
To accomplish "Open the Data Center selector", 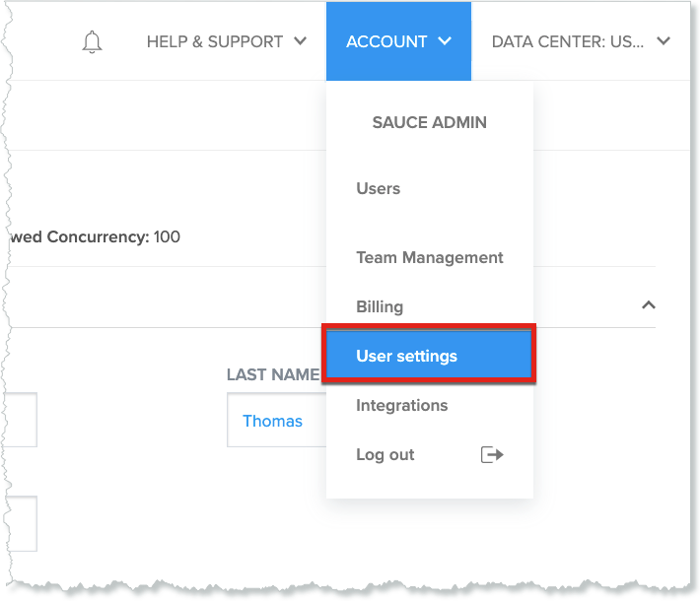I will coord(567,41).
